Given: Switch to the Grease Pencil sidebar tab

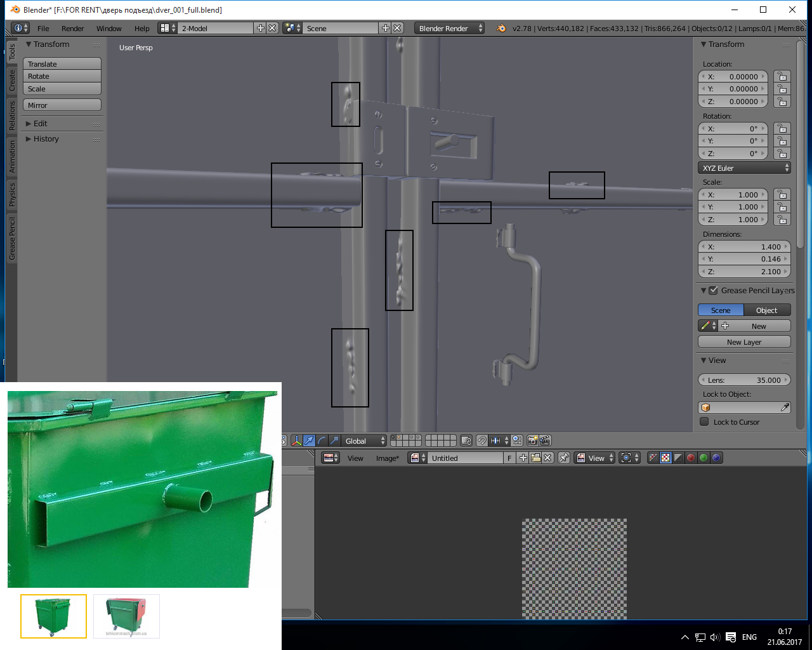Looking at the screenshot, I should (x=11, y=239).
